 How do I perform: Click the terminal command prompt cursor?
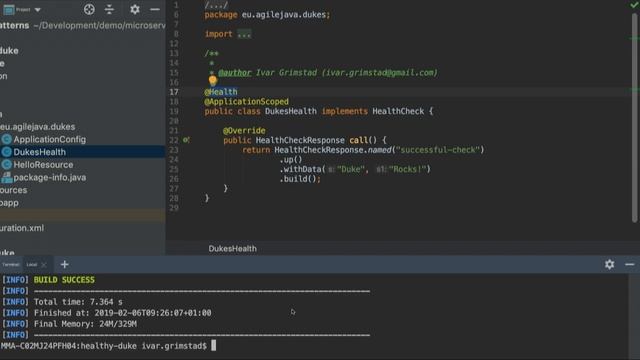(x=213, y=346)
